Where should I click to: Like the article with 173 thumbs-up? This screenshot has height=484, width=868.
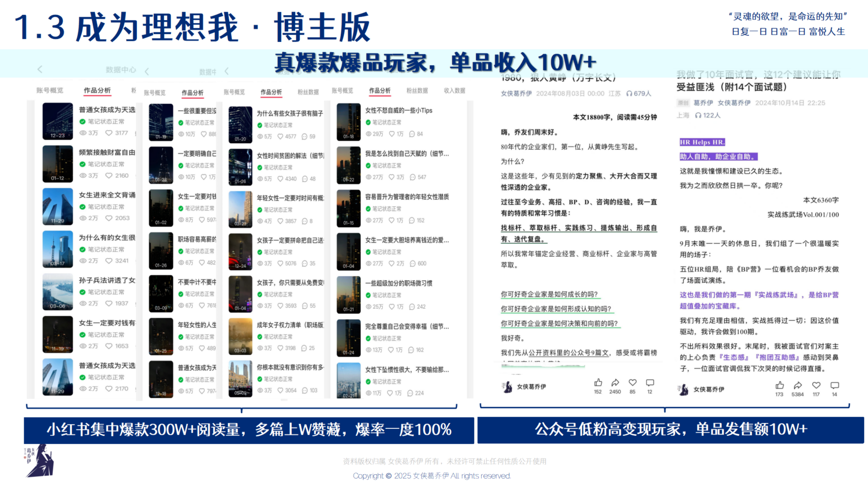click(779, 385)
